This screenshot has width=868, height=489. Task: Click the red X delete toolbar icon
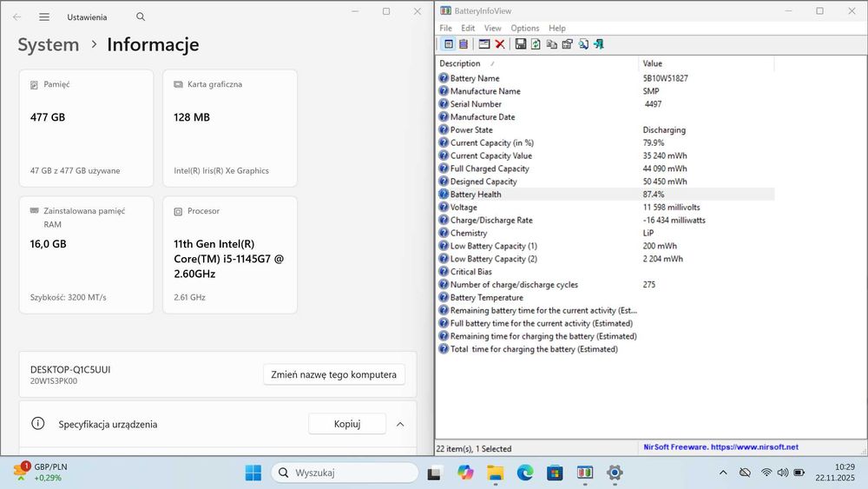pos(500,44)
